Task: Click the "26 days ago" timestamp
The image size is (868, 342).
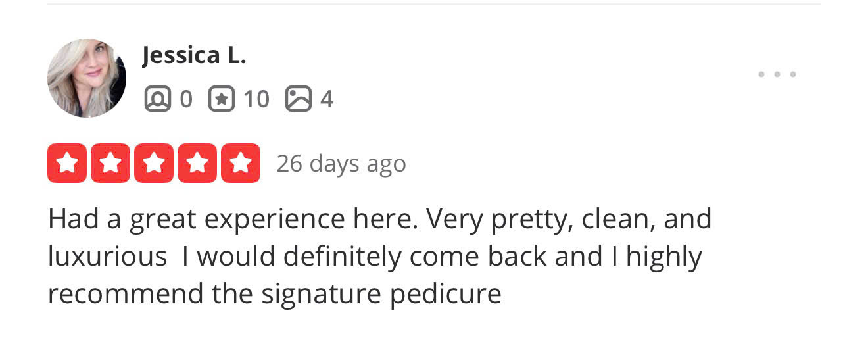Action: [341, 164]
